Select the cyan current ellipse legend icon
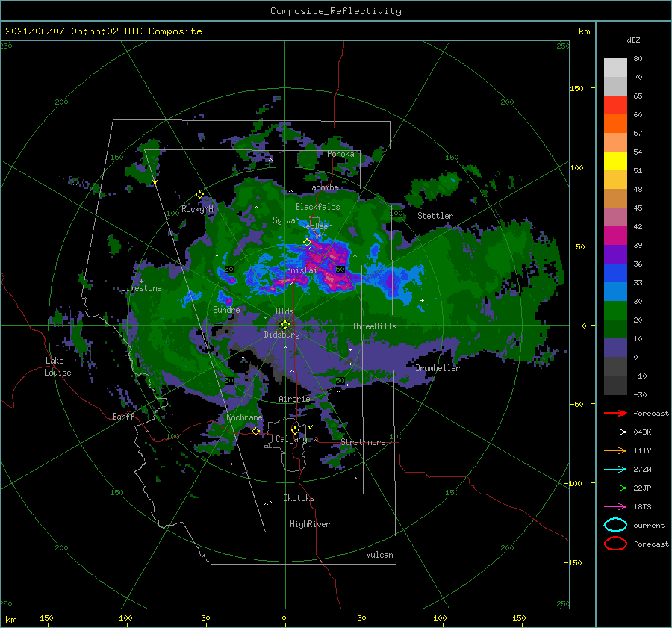Image resolution: width=672 pixels, height=628 pixels. [615, 525]
